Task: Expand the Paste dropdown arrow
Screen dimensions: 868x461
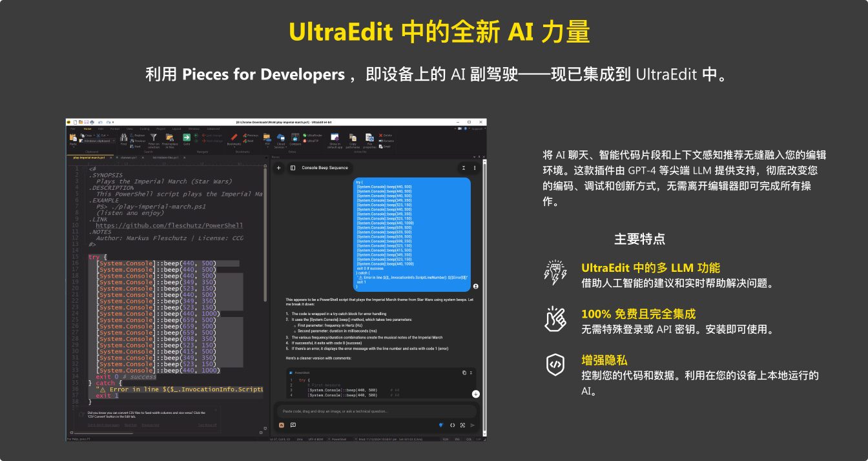Action: 74,147
